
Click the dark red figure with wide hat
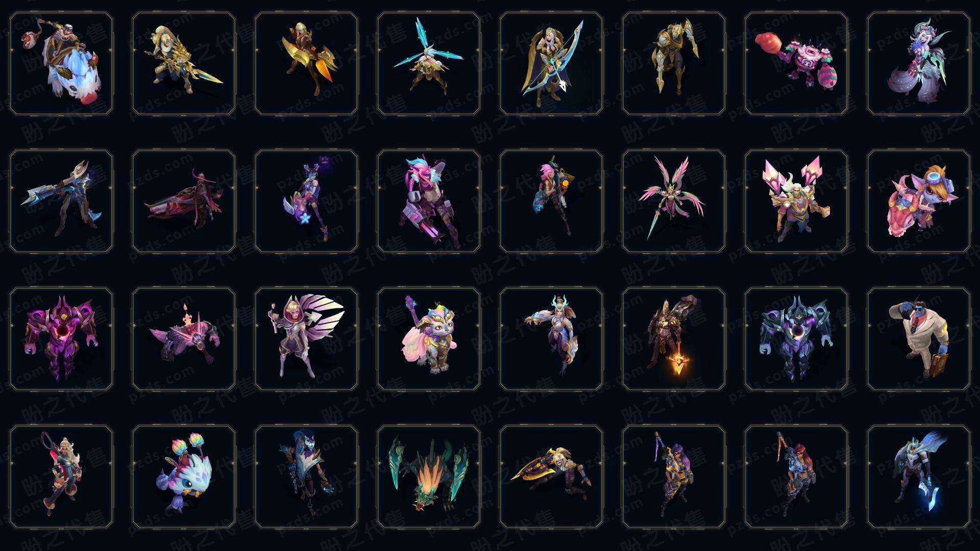click(184, 201)
